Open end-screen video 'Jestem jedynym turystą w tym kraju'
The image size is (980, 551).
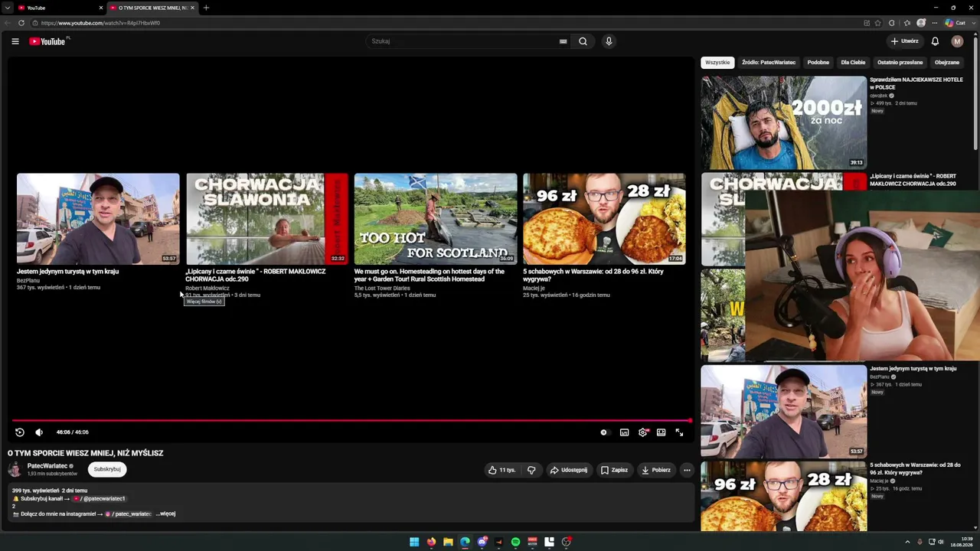coord(98,219)
